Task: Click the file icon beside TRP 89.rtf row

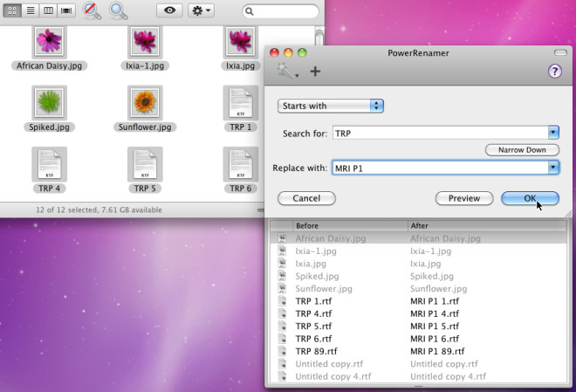Action: 282,351
